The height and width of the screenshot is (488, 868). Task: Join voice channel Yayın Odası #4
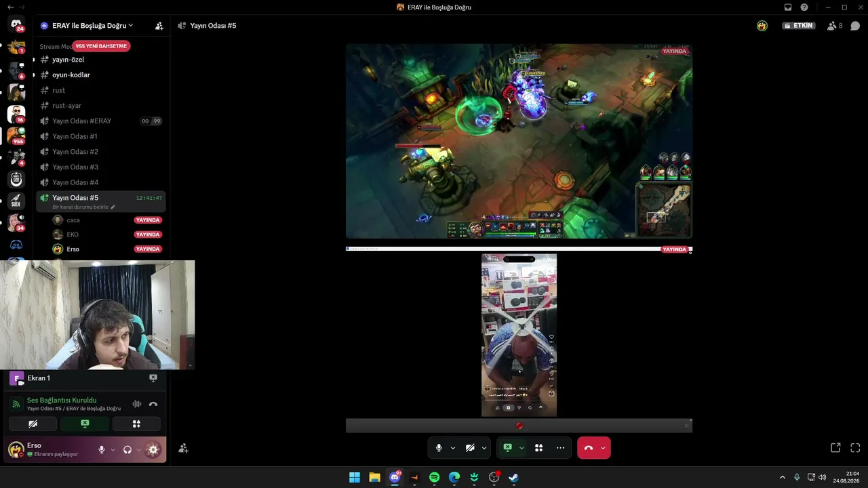point(100,182)
